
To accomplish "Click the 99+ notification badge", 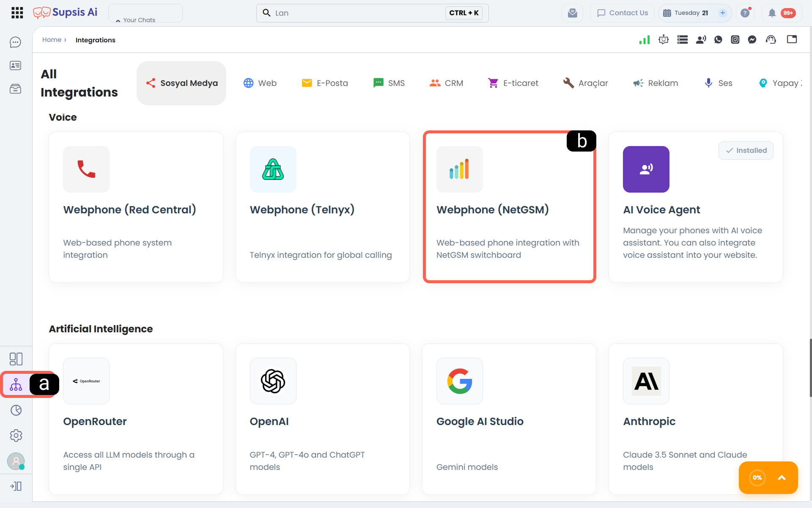I will pyautogui.click(x=788, y=13).
